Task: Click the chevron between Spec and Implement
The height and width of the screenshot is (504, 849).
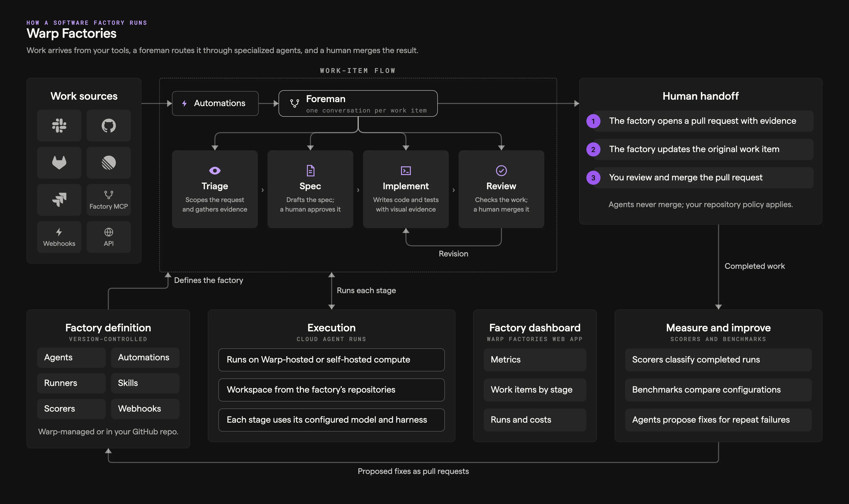Action: click(358, 190)
